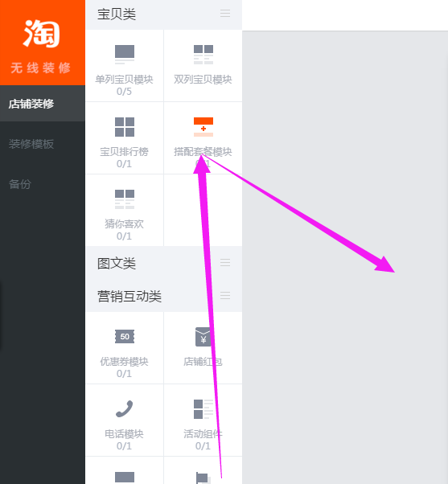Click the 电话模块 label
Viewport: 448px width, 484px height.
pos(124,434)
